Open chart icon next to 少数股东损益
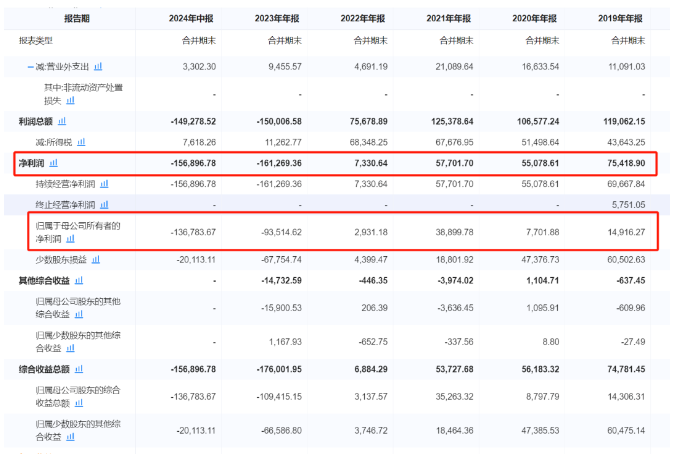 (x=96, y=260)
